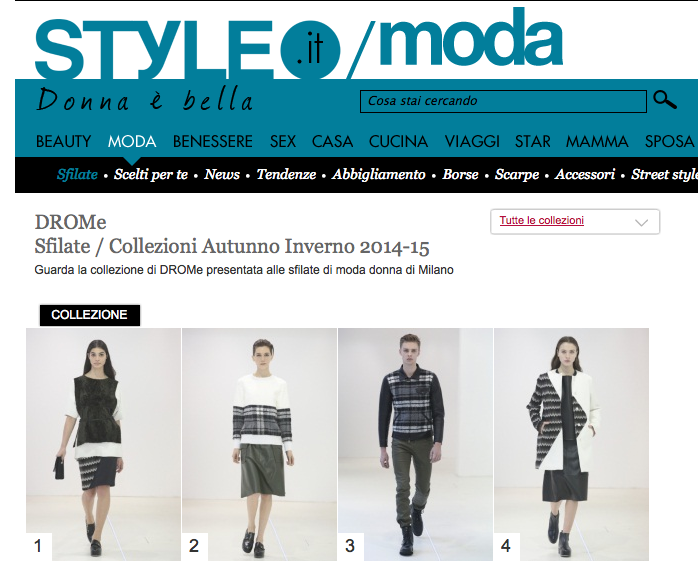Click the /moda section logo
This screenshot has height=562, width=698.
[x=454, y=42]
